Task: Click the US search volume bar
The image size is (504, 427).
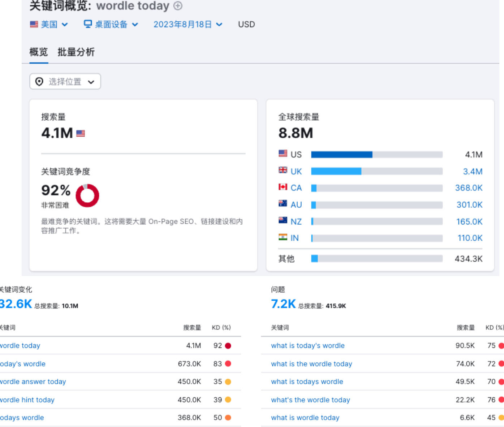Action: click(x=377, y=155)
